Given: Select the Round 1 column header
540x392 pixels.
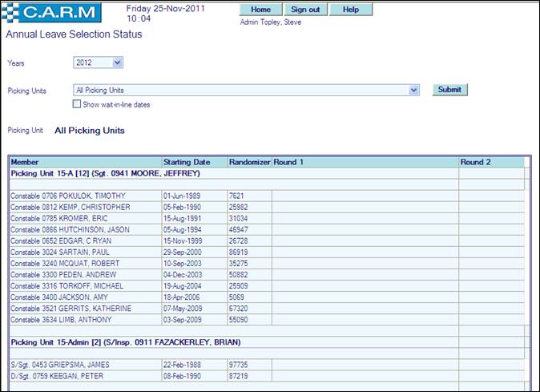Looking at the screenshot, I should (288, 162).
